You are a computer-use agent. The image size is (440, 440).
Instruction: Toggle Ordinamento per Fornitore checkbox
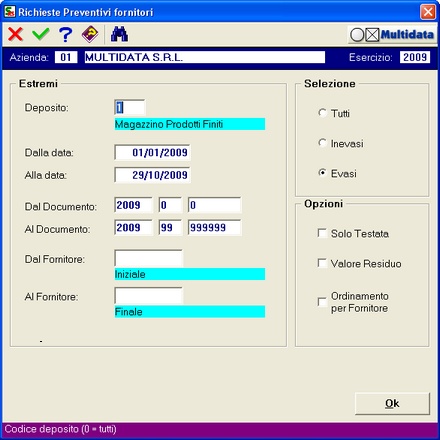pos(322,302)
